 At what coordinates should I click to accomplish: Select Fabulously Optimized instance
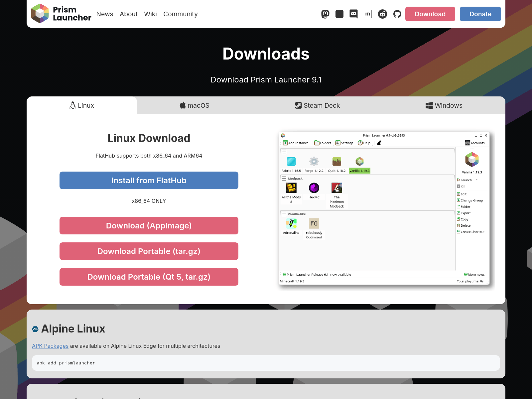(x=314, y=229)
